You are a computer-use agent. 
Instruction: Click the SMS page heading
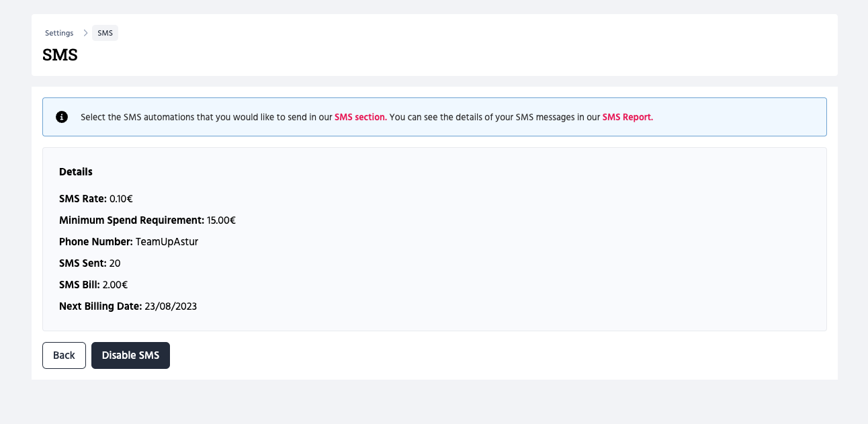[x=60, y=55]
